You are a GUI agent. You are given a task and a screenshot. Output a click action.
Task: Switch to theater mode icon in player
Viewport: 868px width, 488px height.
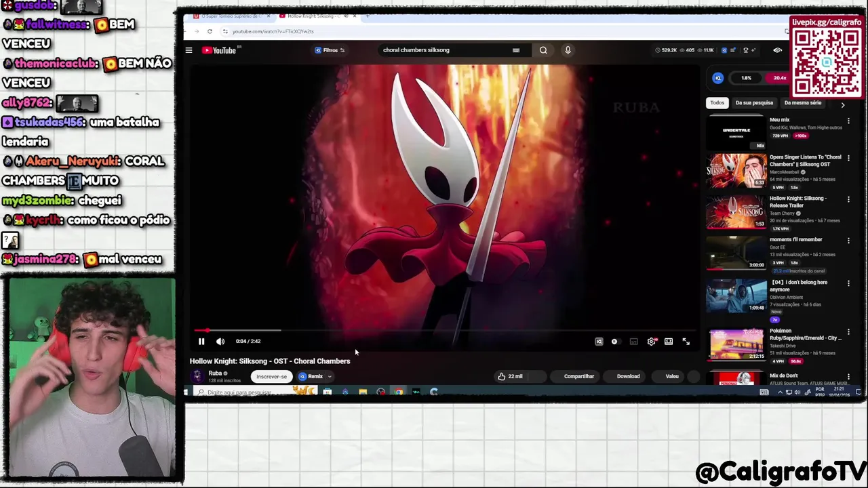[x=669, y=342]
